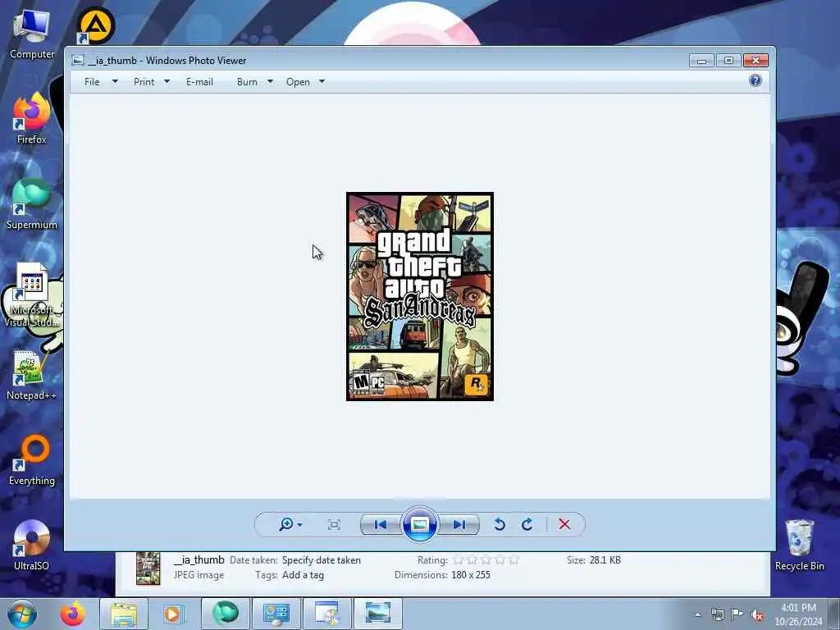Set rating to four stars
Viewport: 840px width, 630px height.
(500, 560)
